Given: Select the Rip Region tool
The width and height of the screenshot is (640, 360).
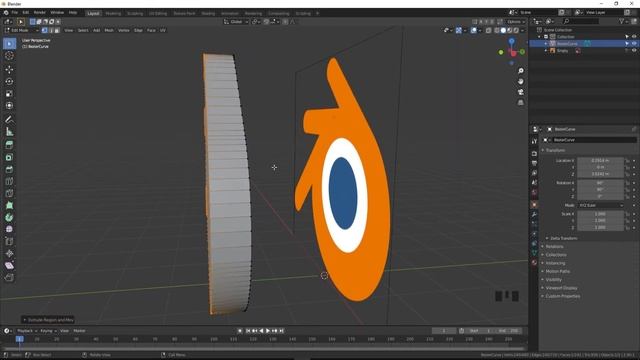Looking at the screenshot, I should point(9,278).
